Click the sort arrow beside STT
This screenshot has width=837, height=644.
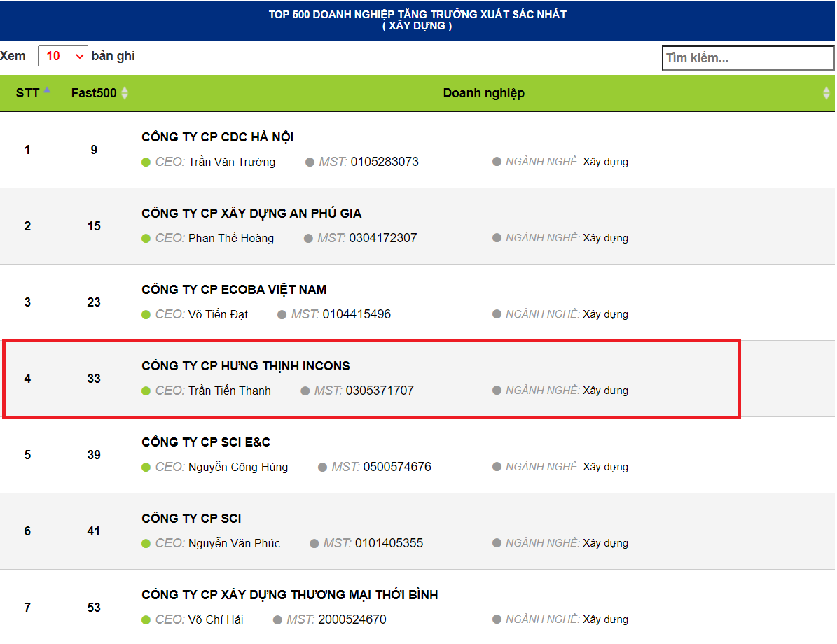[47, 90]
